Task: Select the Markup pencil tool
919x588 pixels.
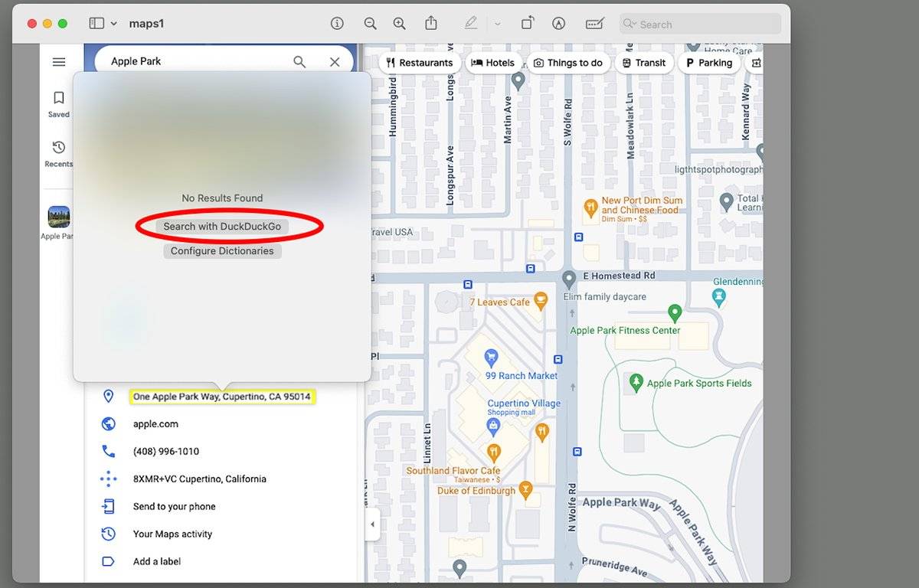Action: point(472,24)
